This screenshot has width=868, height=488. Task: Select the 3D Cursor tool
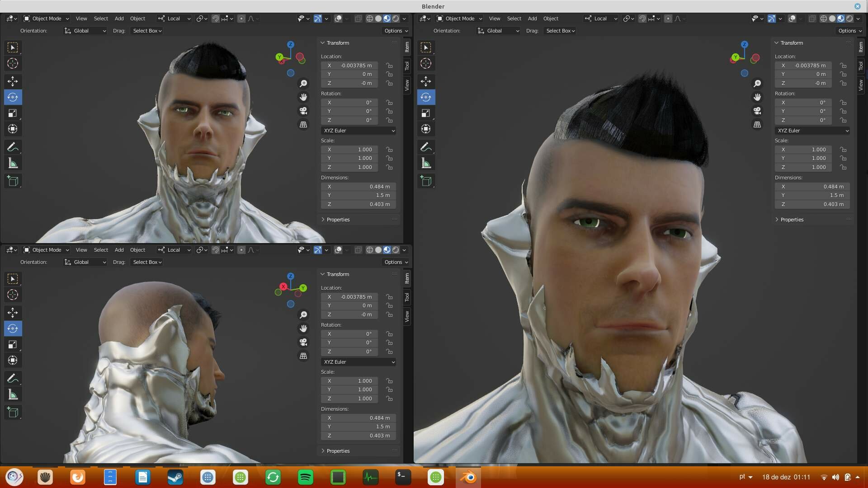click(13, 64)
